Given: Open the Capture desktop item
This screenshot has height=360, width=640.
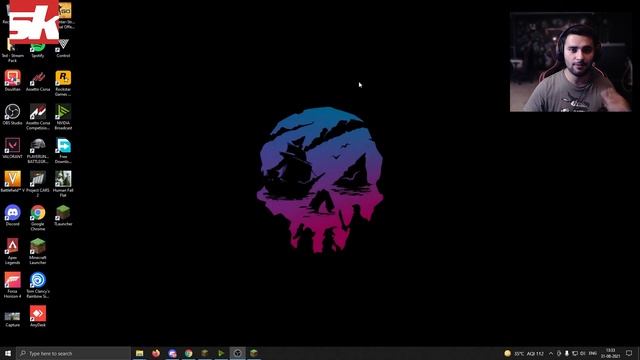Looking at the screenshot, I should coord(13,318).
